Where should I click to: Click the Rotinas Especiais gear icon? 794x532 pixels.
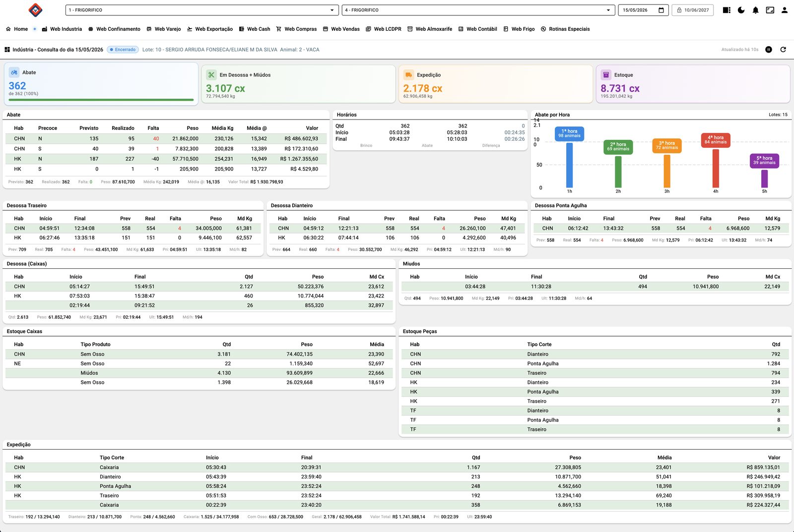[543, 29]
